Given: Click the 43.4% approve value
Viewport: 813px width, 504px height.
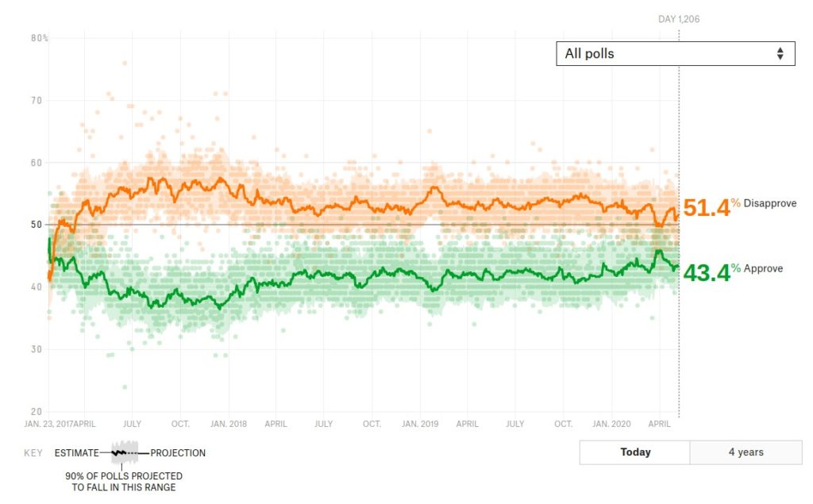Looking at the screenshot, I should click(x=706, y=273).
